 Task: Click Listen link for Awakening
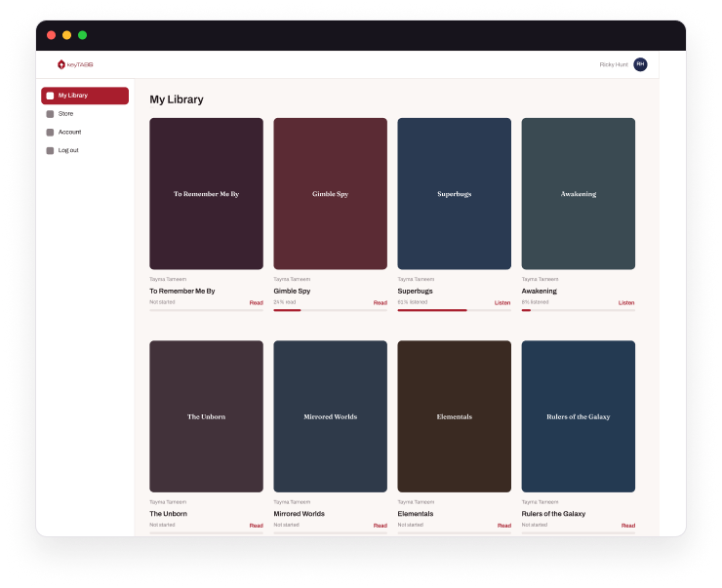tap(626, 302)
